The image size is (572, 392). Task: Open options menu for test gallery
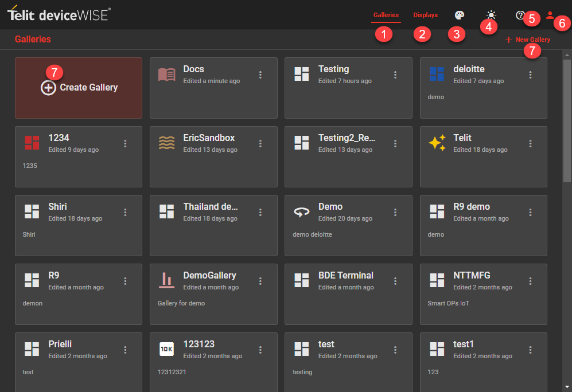coord(395,350)
